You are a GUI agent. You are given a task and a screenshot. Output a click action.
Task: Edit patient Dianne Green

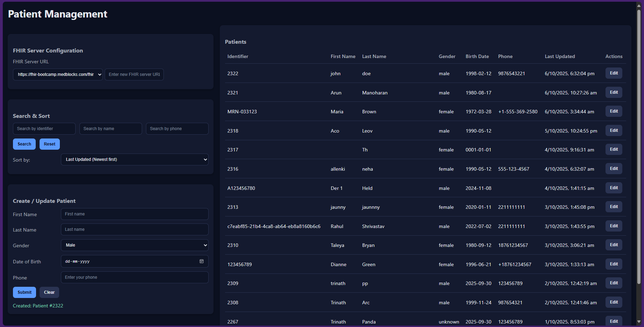point(614,264)
